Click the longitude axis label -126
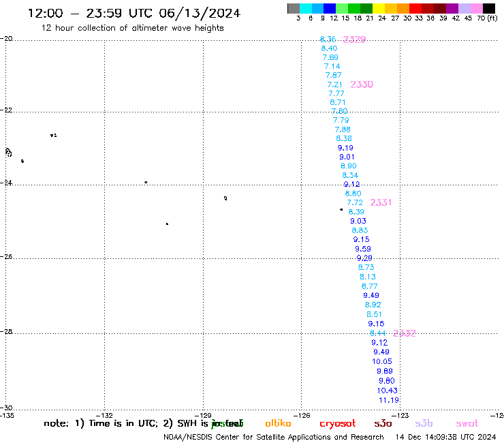This screenshot has width=504, height=443. 302,415
